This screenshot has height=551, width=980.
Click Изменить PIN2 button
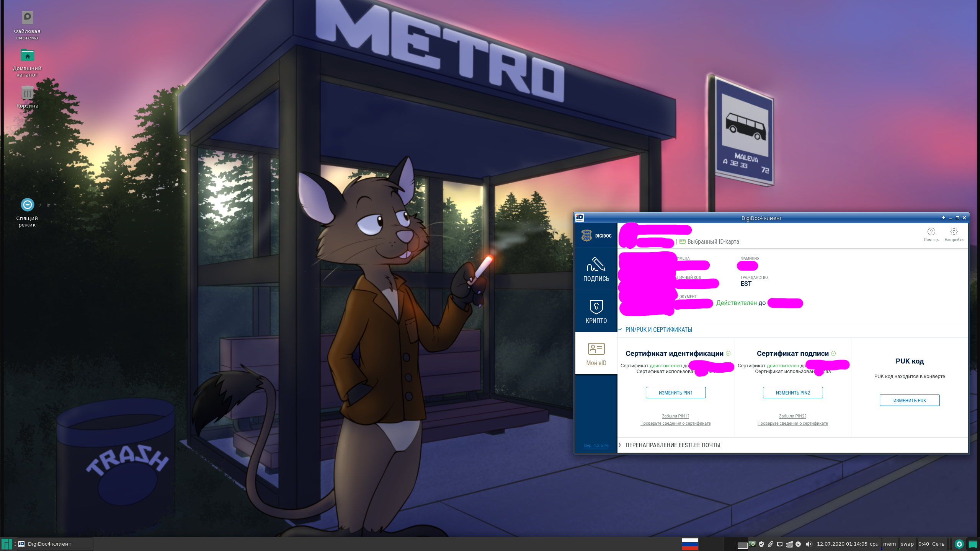click(792, 393)
